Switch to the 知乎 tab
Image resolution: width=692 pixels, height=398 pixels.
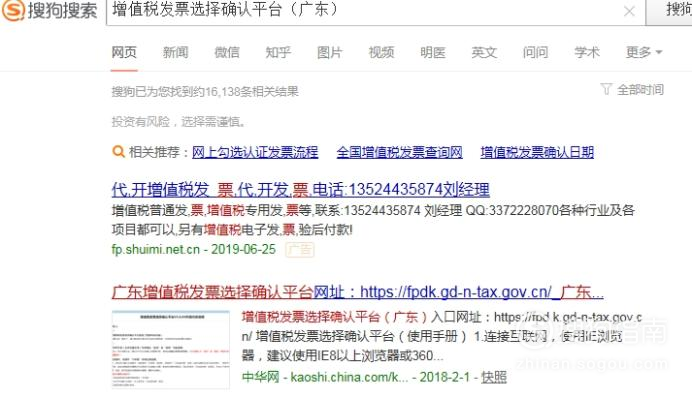pos(278,52)
